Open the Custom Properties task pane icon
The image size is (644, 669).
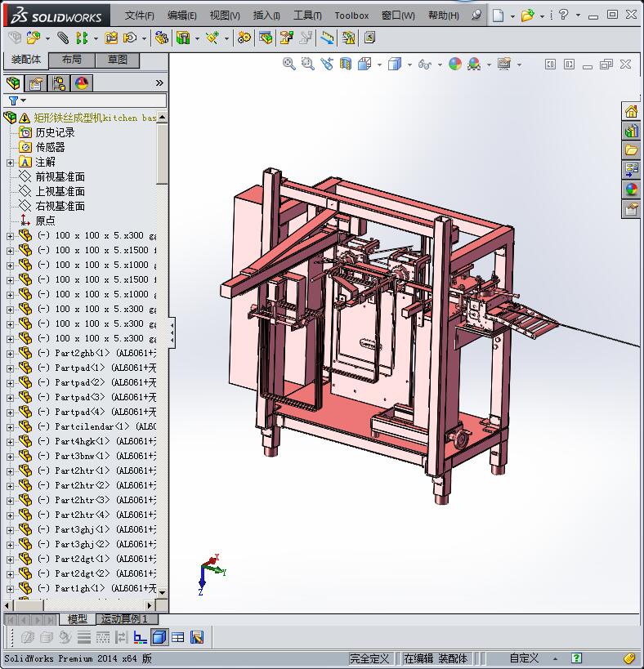point(631,209)
